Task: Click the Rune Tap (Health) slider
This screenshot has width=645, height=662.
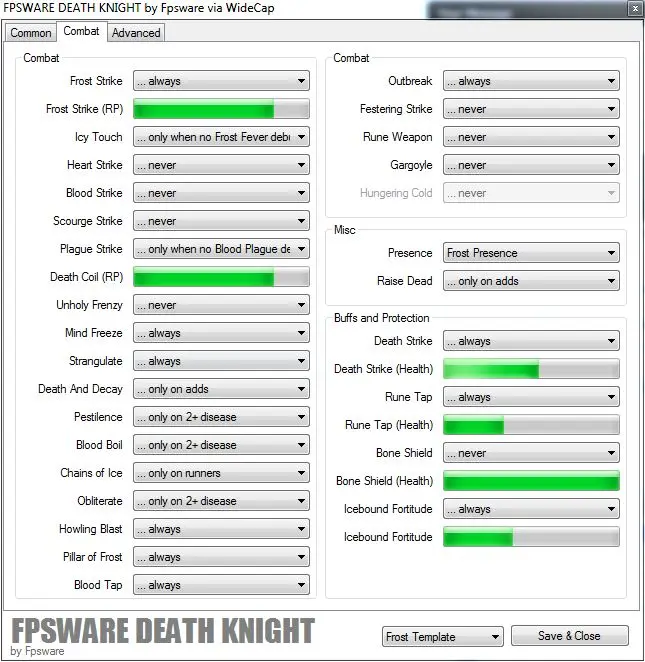Action: tap(531, 425)
